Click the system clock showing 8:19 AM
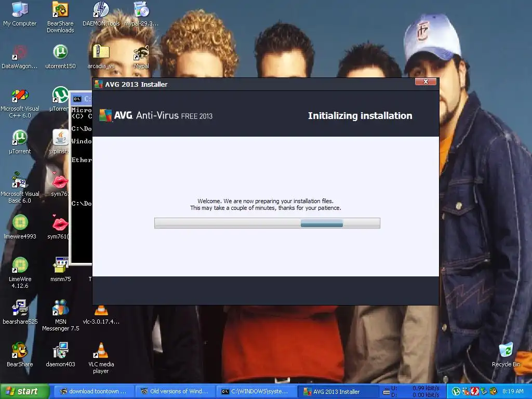This screenshot has height=399, width=532. click(x=513, y=391)
